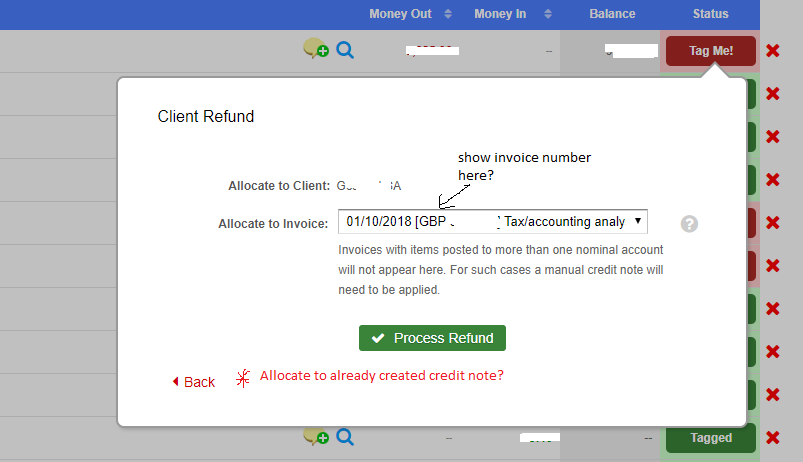Click the Balance column header
803x462 pixels.
click(612, 14)
